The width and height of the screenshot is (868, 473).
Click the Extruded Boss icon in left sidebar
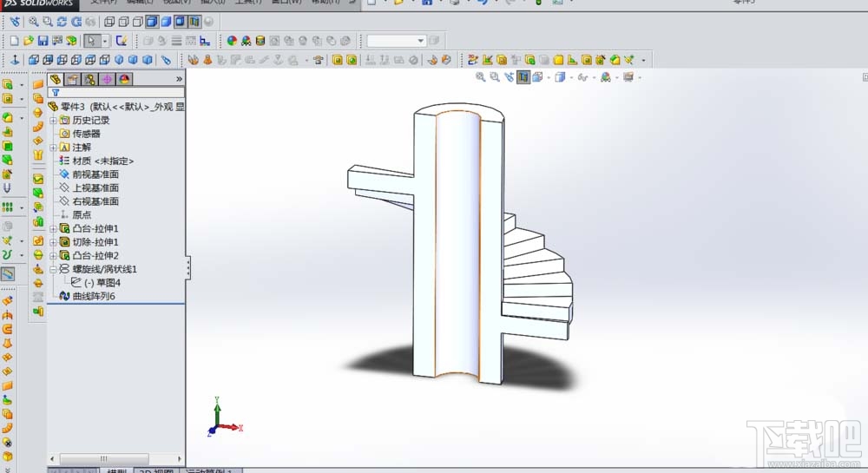8,84
